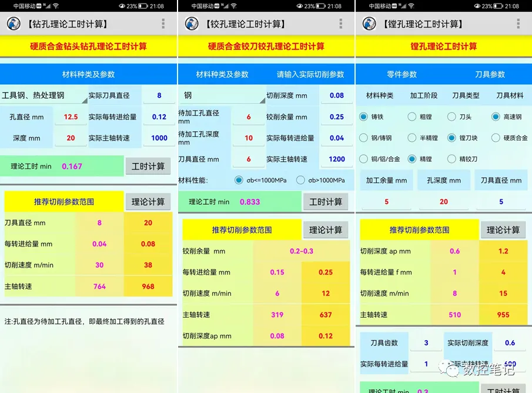532x393 pixels.
Task: Edit the reaming 刀具直径 mm field showing 6
Action: (x=249, y=159)
